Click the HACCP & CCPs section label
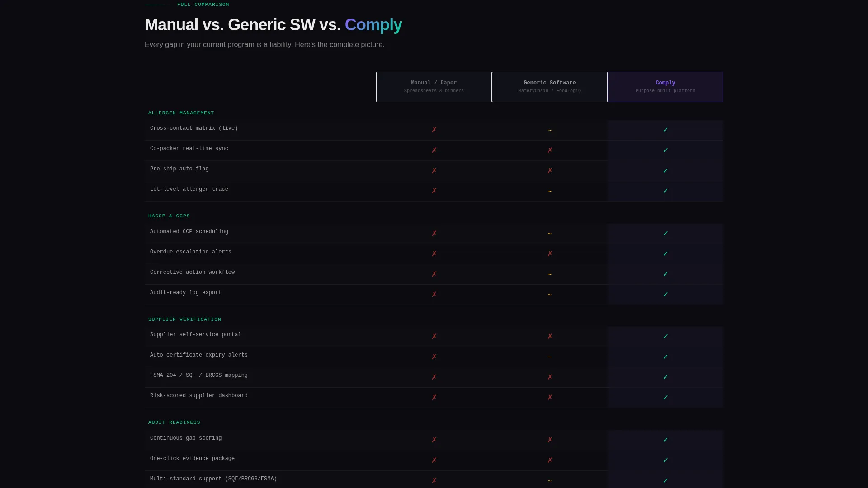This screenshot has height=488, width=868. click(x=169, y=216)
